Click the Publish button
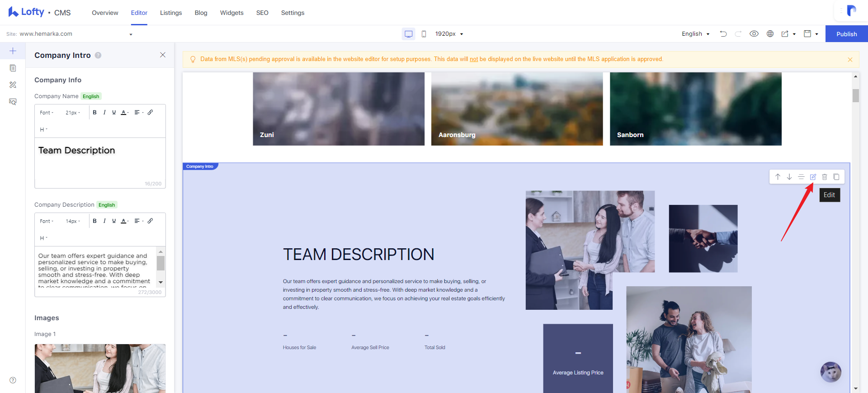Screen dimensions: 868x393 [847, 34]
